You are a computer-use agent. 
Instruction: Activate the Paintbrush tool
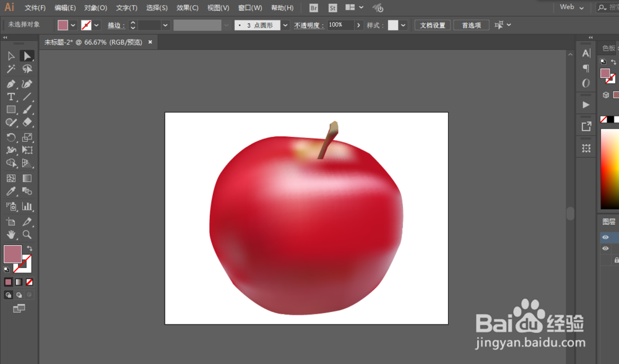(27, 110)
